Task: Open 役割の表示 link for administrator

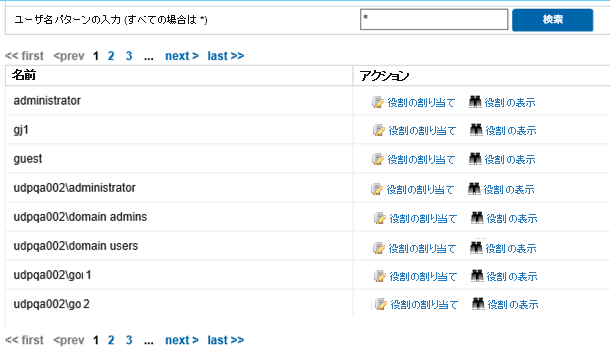Action: 510,103
